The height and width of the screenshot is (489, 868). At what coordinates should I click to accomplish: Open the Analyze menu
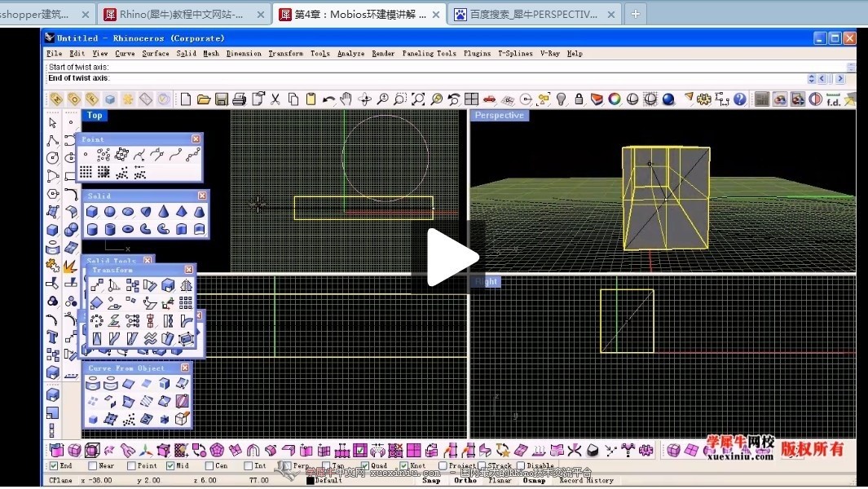[351, 54]
